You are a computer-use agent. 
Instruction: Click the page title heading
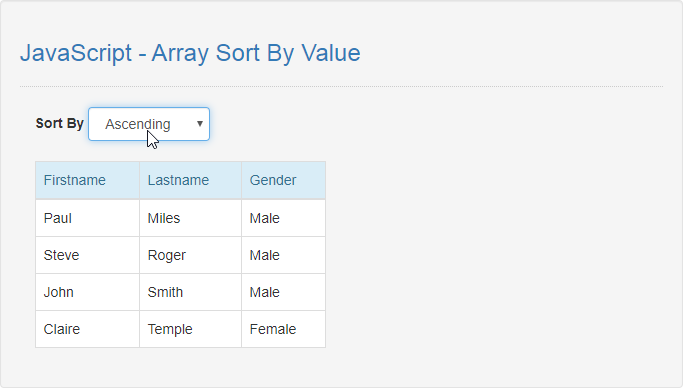(x=190, y=53)
